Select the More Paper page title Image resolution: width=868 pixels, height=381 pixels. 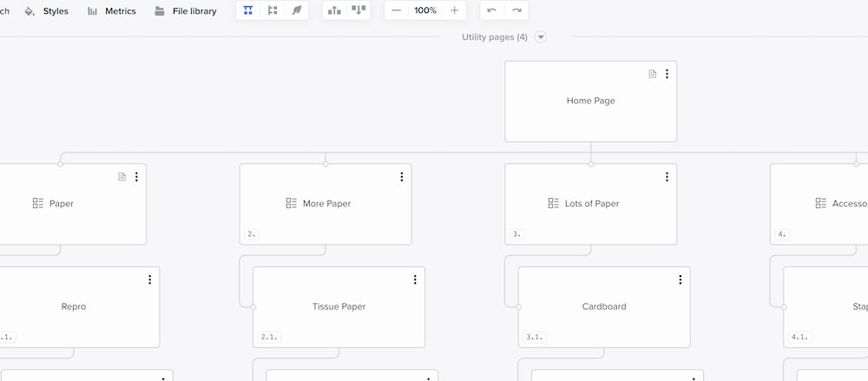(326, 204)
